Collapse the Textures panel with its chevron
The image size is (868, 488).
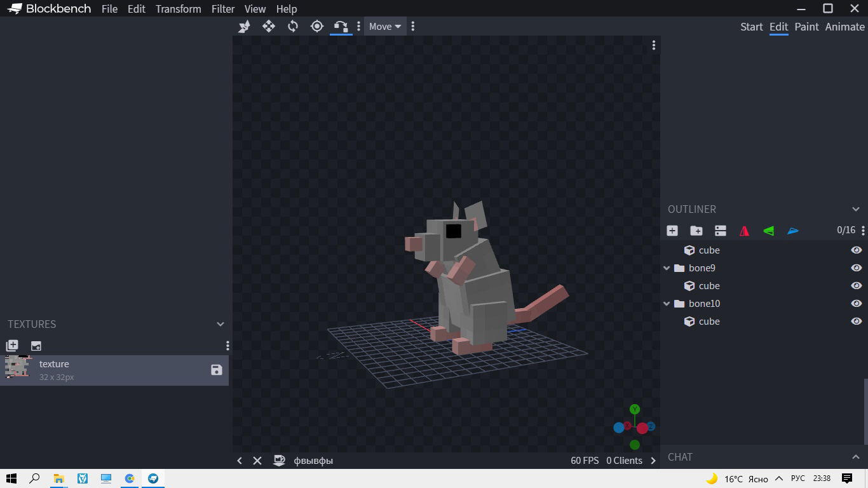[x=220, y=324]
